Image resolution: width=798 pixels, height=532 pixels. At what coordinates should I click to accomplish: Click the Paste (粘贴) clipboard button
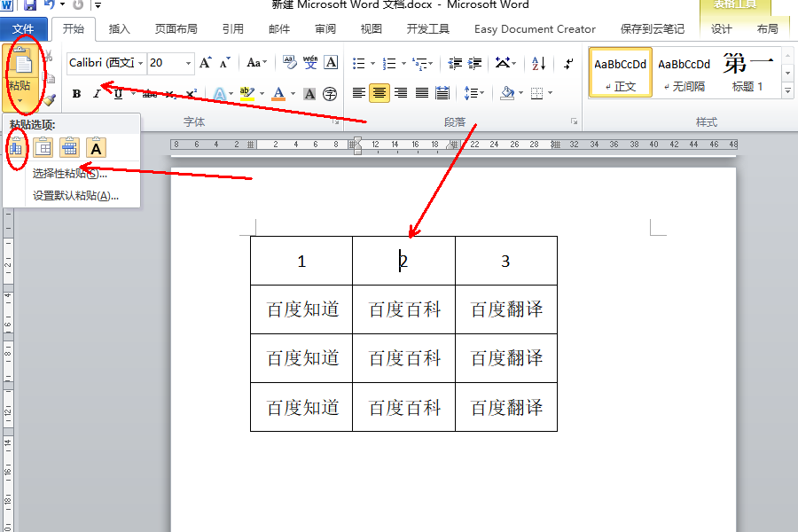(20, 78)
